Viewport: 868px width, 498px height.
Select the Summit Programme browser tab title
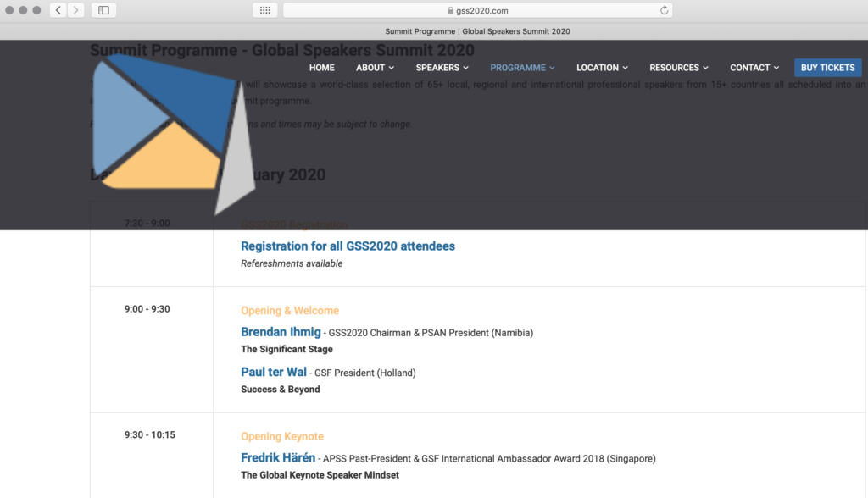pos(477,31)
